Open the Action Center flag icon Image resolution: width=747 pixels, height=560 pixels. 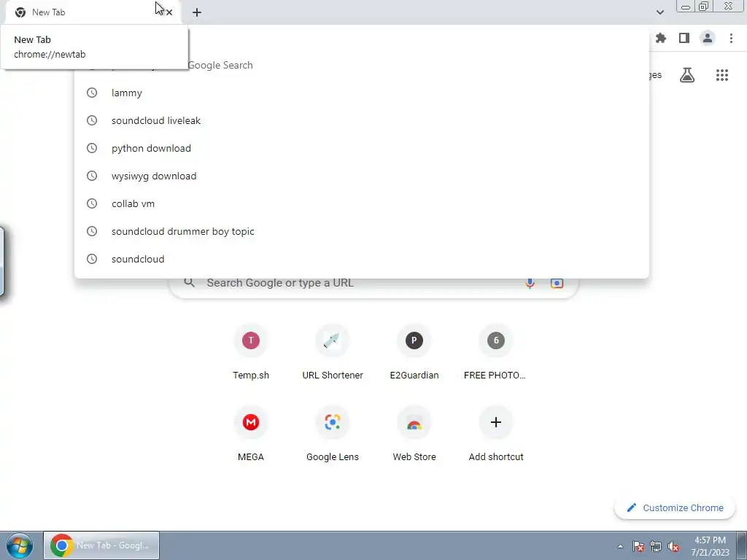[638, 546]
